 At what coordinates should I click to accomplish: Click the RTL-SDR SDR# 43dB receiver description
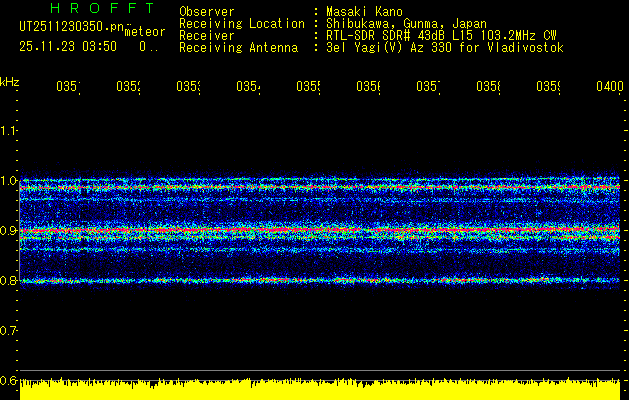441,36
